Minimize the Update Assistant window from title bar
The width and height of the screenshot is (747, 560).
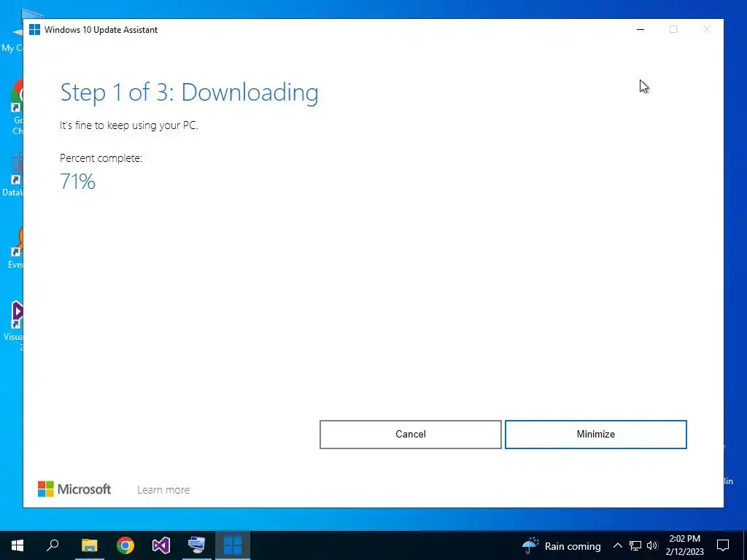(x=640, y=29)
